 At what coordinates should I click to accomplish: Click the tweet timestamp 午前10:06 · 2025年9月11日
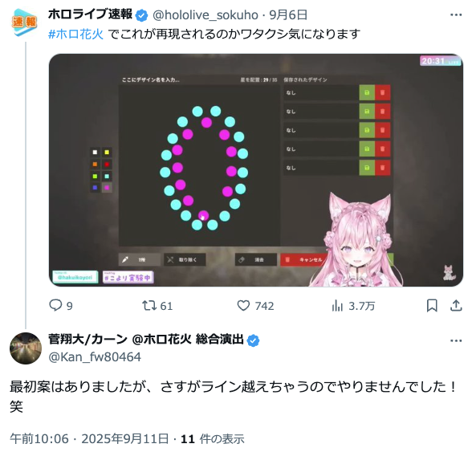pos(89,439)
